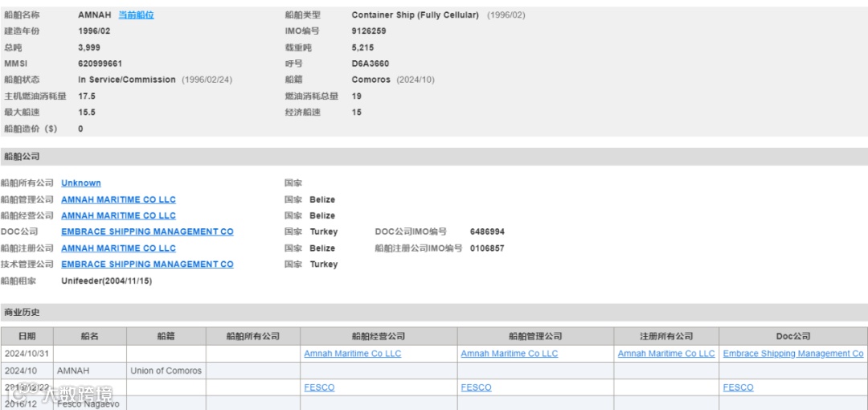Open EMBRACE SHIPPING MANAGEMENT CO in 技术管理公司 row
This screenshot has width=868, height=410.
[147, 264]
